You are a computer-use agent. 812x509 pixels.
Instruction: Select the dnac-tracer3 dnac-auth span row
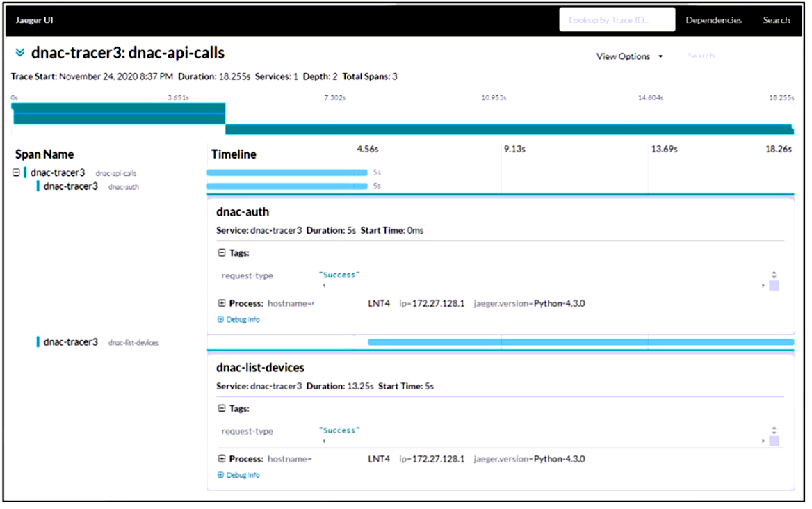coord(90,186)
